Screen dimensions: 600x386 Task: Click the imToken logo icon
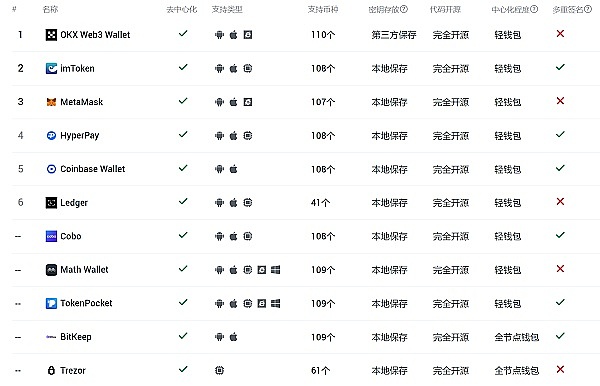click(x=51, y=68)
